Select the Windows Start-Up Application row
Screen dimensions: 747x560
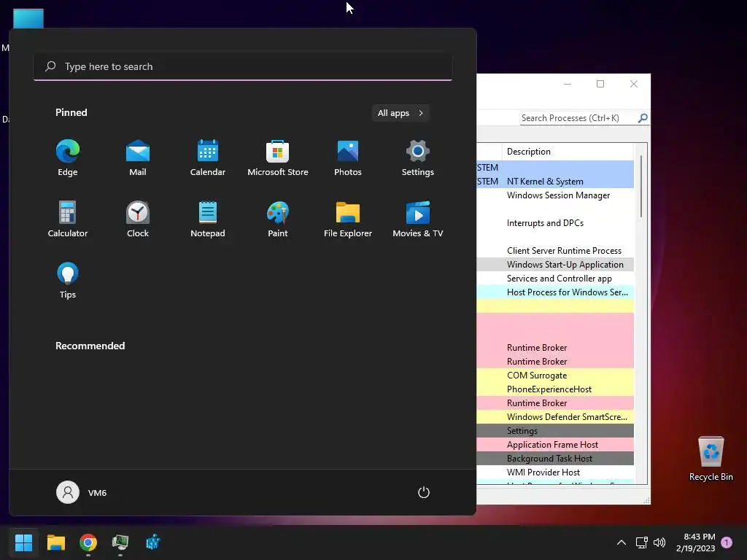click(555, 264)
